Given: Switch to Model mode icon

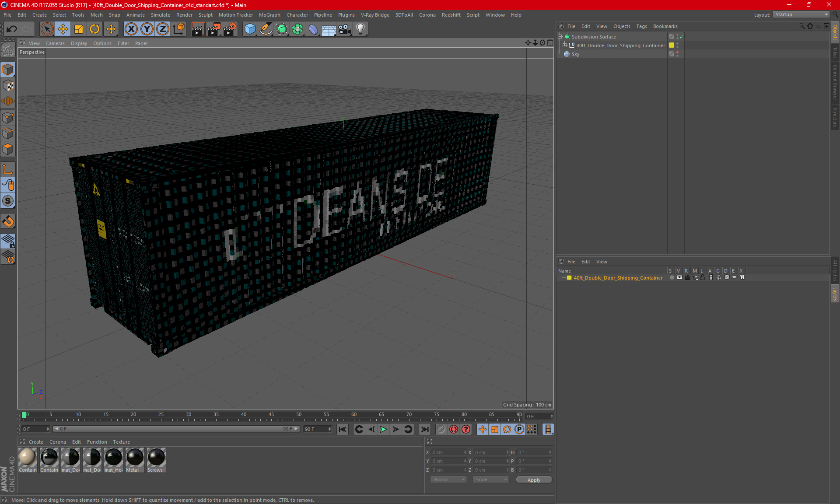Looking at the screenshot, I should click(8, 70).
